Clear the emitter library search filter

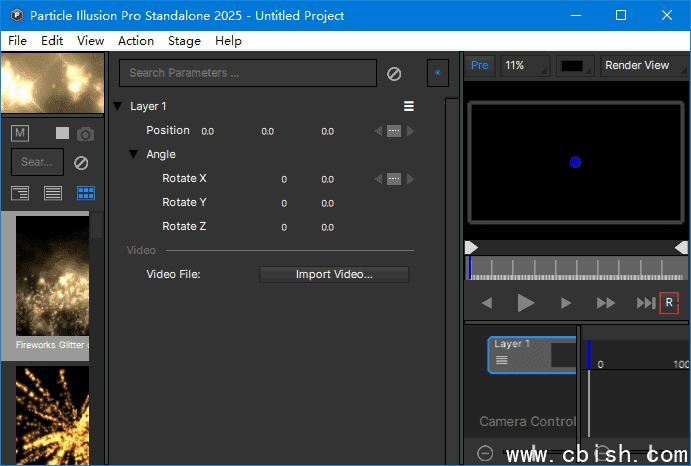pyautogui.click(x=81, y=162)
